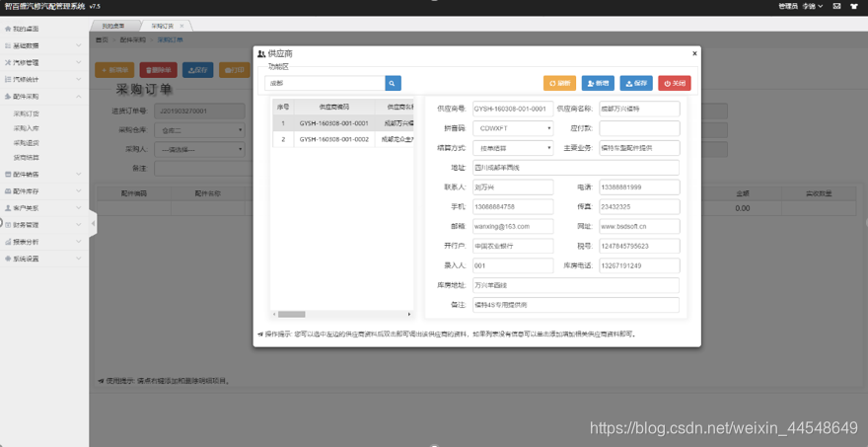The image size is (868, 447).
Task: Expand the 报表分析 sidebar menu
Action: (44, 242)
